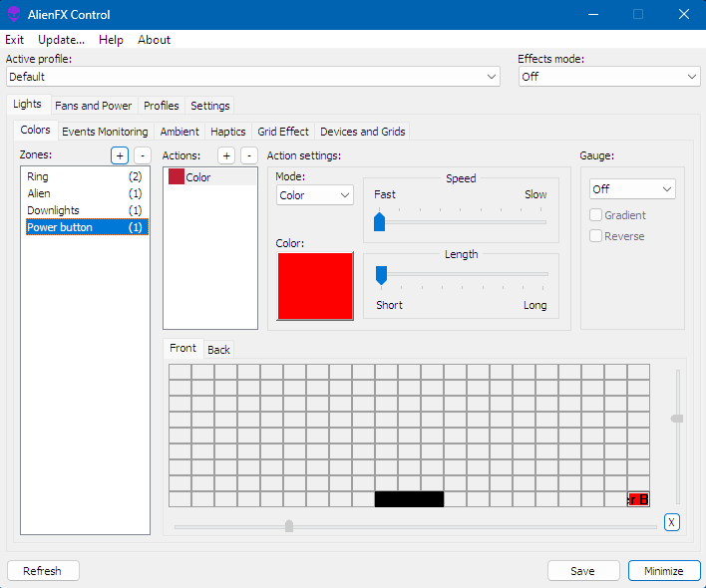Click the AlienFX Control app icon in the title bar
Viewport: 706px width, 588px height.
tap(14, 14)
